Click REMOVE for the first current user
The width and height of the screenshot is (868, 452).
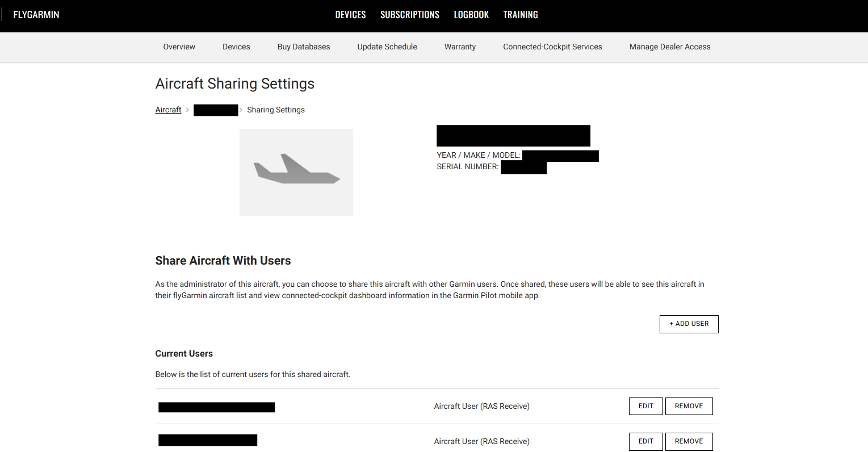[x=689, y=407]
